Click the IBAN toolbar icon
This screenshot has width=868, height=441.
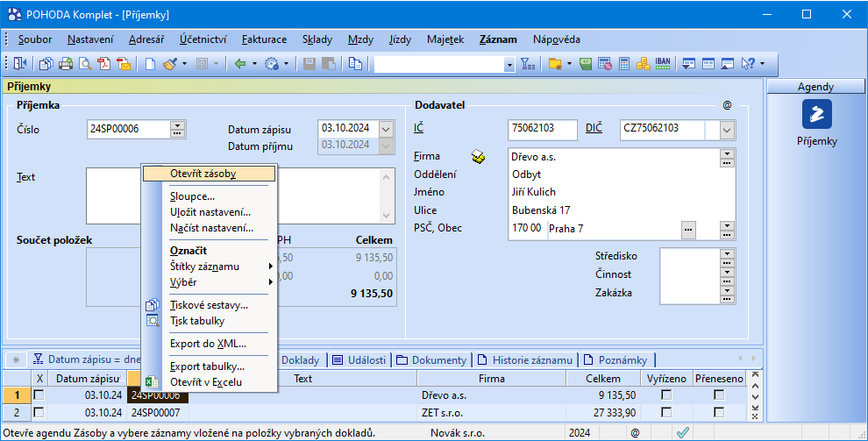click(663, 64)
